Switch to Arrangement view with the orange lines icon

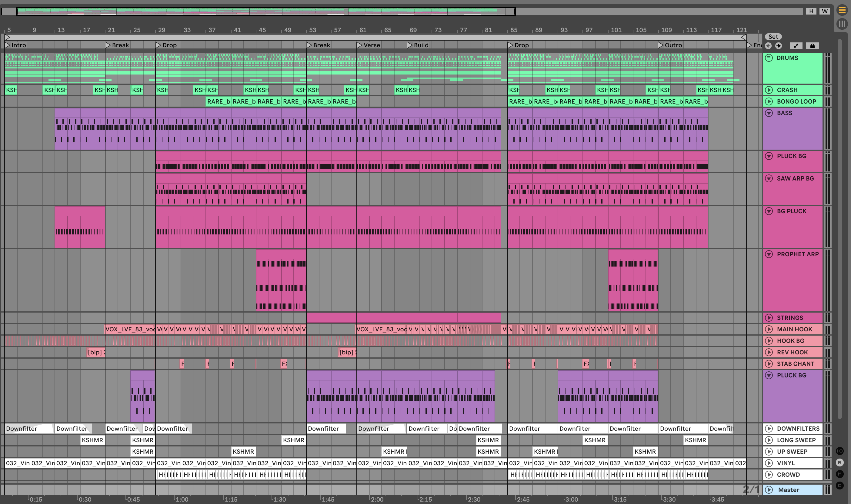pyautogui.click(x=842, y=10)
